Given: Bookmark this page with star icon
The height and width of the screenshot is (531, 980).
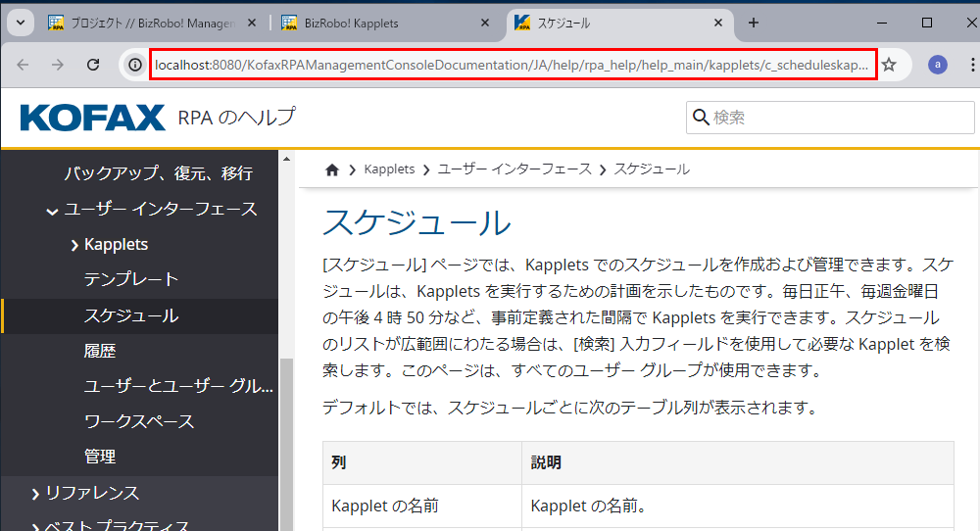Looking at the screenshot, I should (x=889, y=65).
